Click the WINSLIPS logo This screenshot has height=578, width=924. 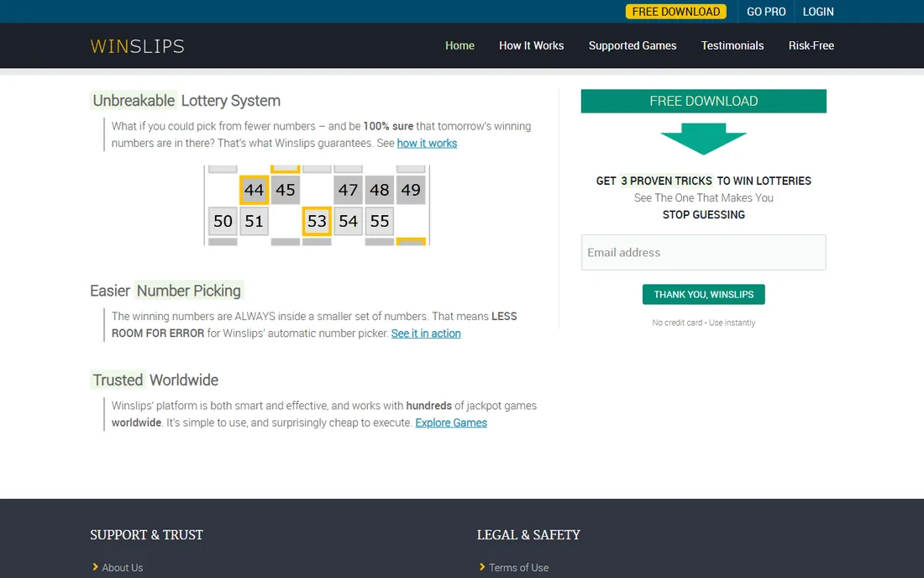[137, 46]
